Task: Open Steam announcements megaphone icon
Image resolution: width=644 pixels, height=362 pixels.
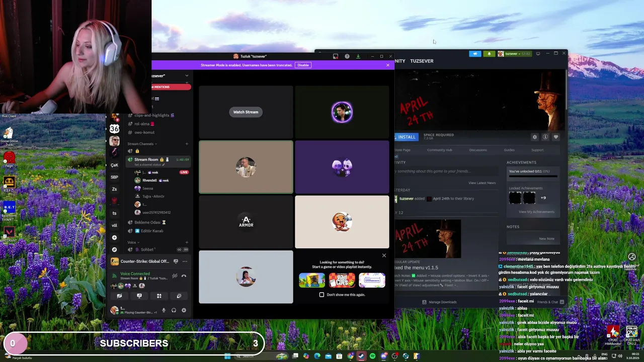Action: click(475, 53)
